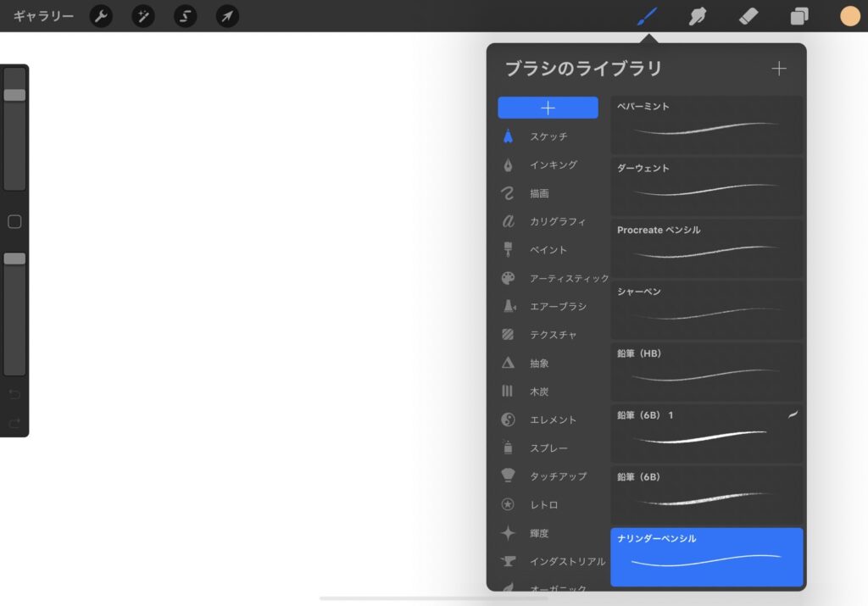Viewport: 868px width, 606px height.
Task: Open the Actions menu (wrench icon)
Action: (101, 15)
